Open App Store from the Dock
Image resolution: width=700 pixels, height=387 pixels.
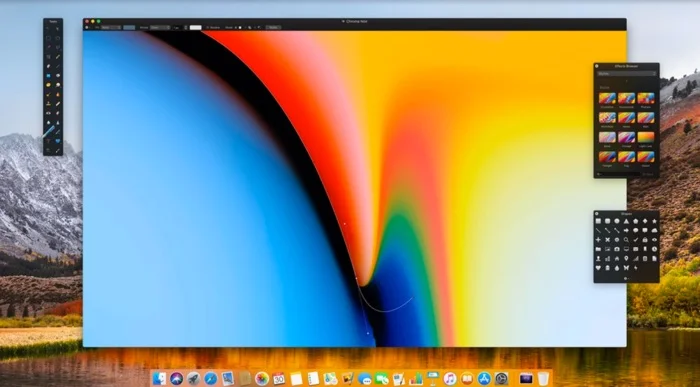point(484,379)
